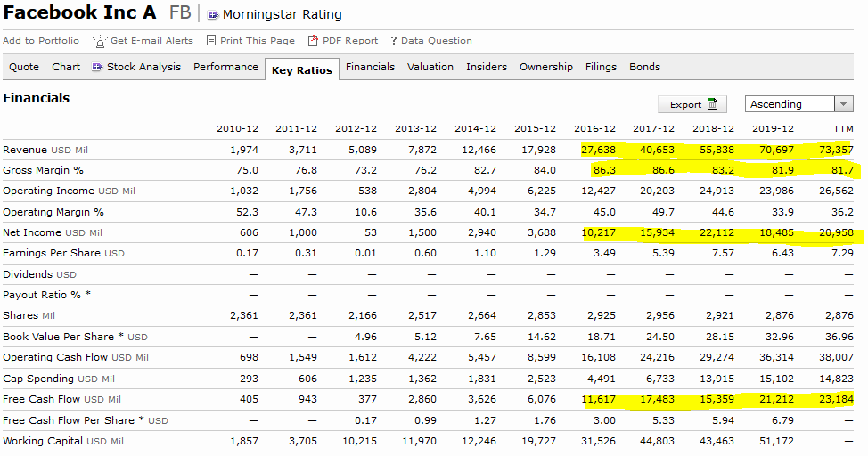Image resolution: width=868 pixels, height=456 pixels.
Task: Click the 2015-12 column header
Action: coord(535,129)
